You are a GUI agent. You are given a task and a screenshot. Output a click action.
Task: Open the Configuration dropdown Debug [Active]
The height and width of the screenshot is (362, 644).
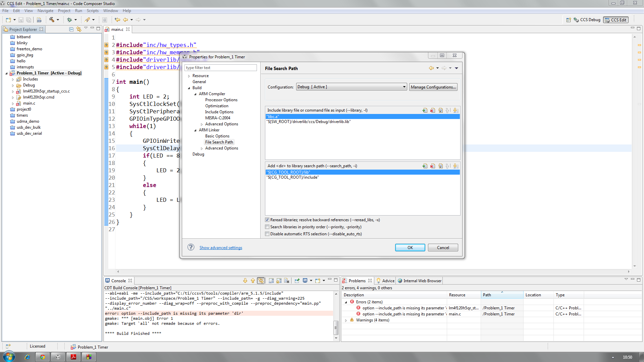pos(351,87)
